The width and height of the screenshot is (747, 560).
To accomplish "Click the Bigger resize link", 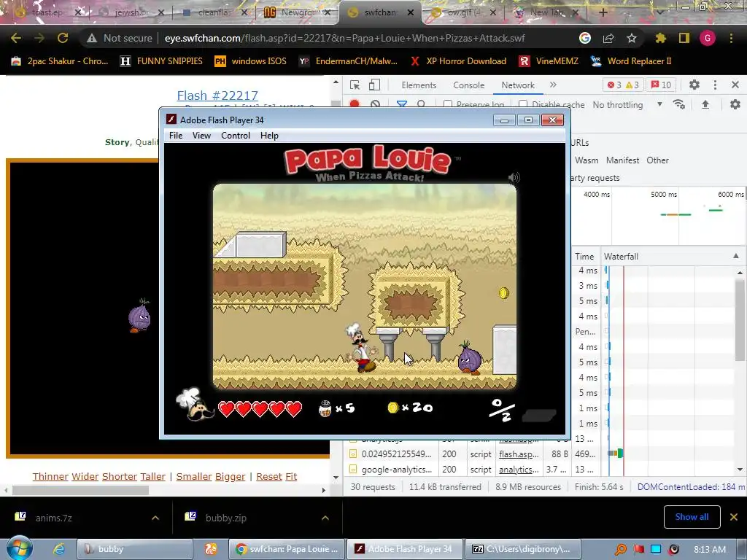I will click(x=230, y=477).
